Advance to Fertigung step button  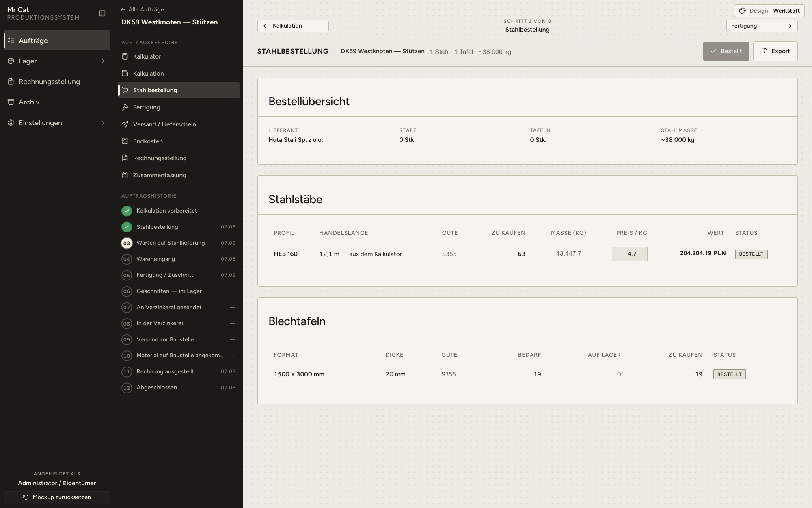pyautogui.click(x=762, y=26)
